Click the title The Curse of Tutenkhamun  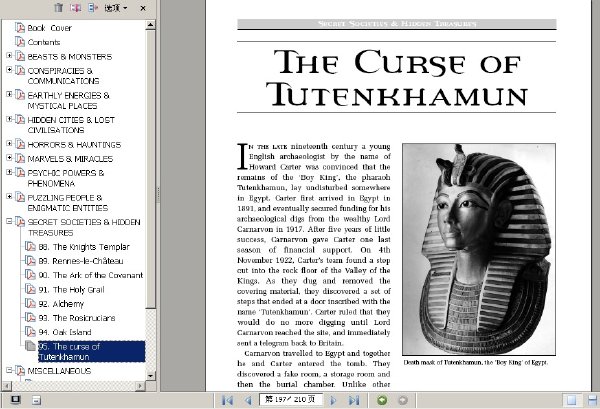397,78
